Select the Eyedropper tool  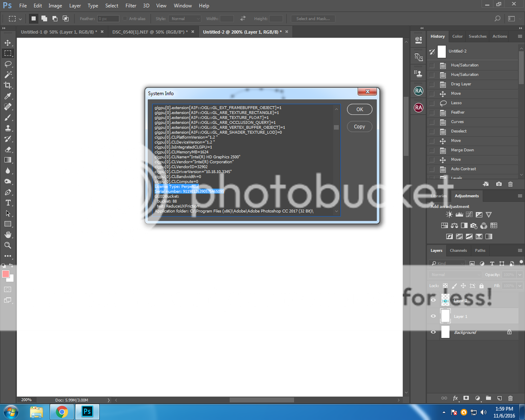(x=8, y=96)
